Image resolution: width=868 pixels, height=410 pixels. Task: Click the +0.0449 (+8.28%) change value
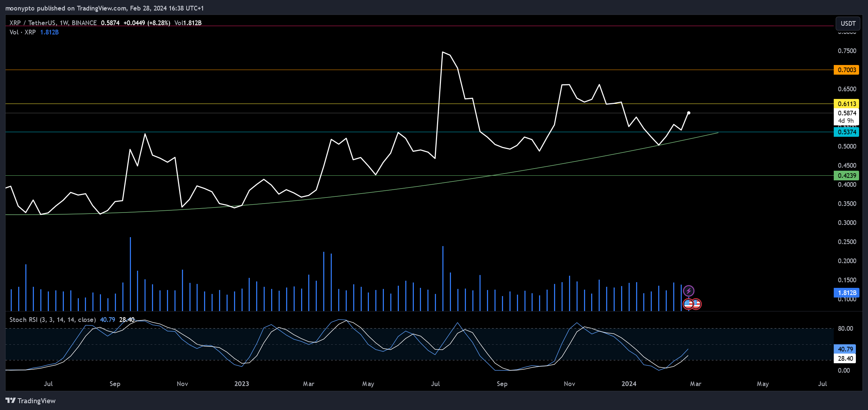[x=147, y=23]
